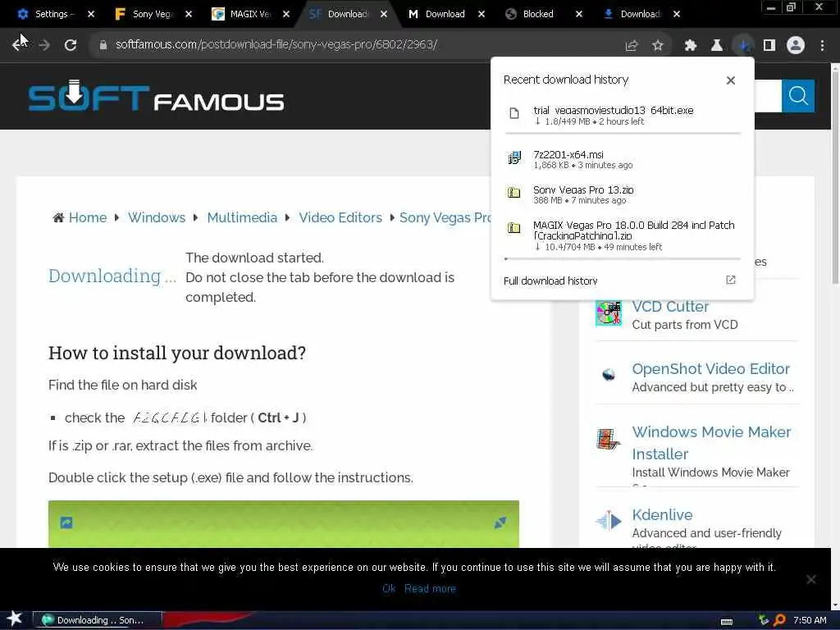Click the blue search magnifier button
840x630 pixels.
[x=798, y=96]
